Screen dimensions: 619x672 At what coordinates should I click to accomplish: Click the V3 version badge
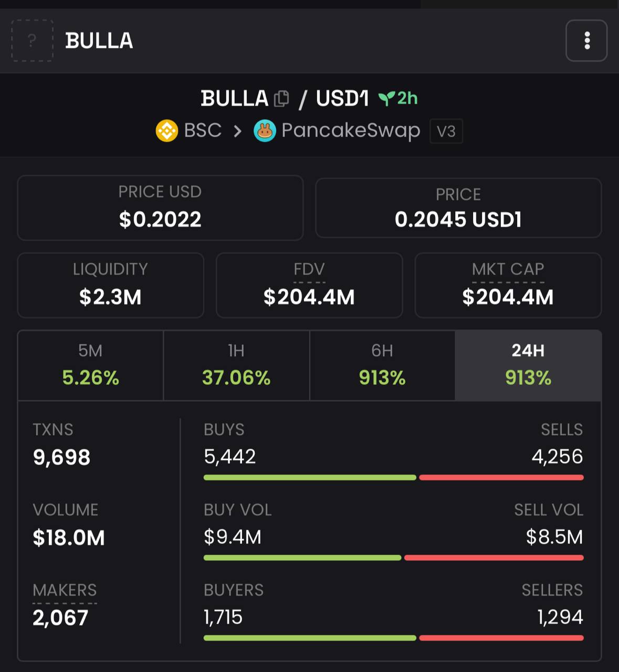(x=446, y=131)
